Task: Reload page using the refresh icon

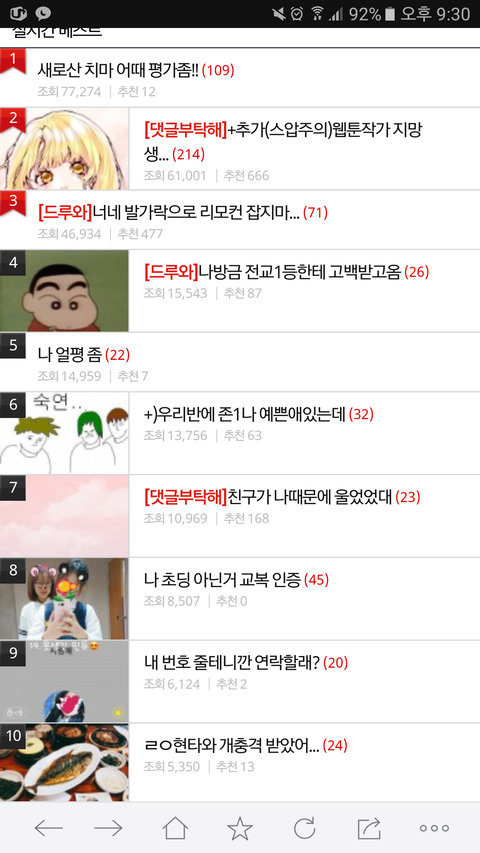Action: click(305, 828)
